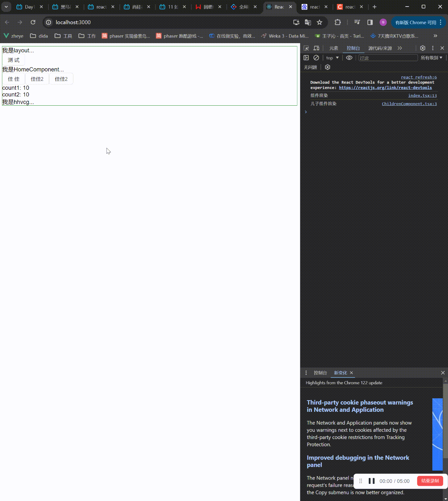Switch to the 元素 tab in DevTools
Viewport: 448px width, 501px height.
pos(334,48)
